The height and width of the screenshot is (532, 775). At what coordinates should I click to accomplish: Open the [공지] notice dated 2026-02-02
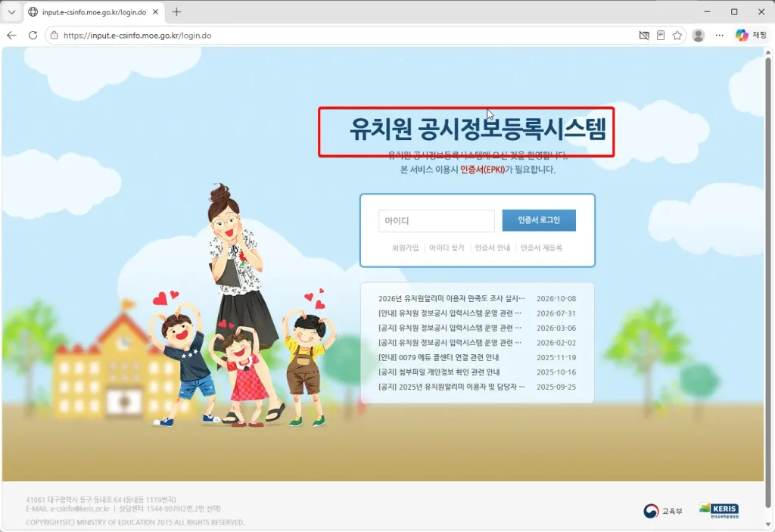pos(450,343)
